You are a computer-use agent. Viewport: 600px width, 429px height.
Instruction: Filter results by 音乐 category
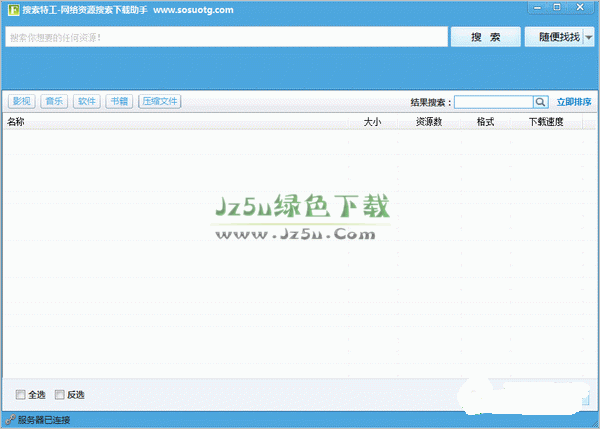tap(54, 101)
